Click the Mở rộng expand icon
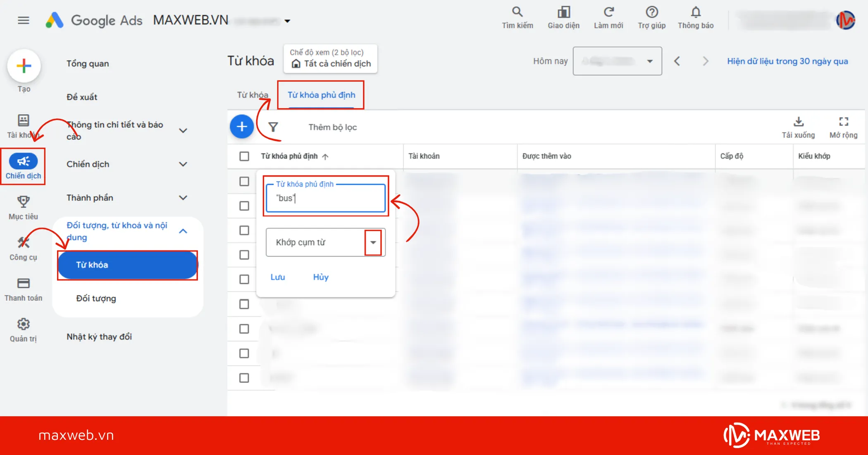The height and width of the screenshot is (455, 868). [843, 122]
